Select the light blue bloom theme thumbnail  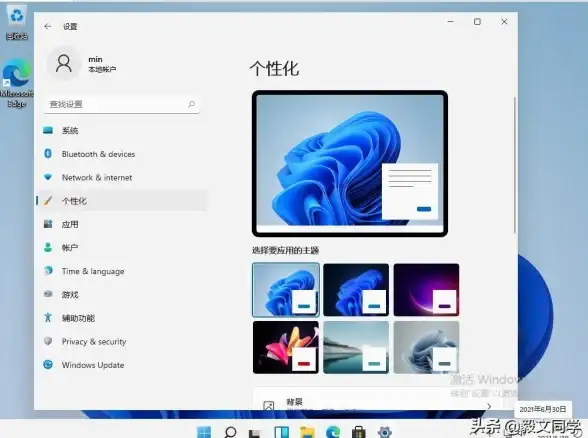[286, 290]
